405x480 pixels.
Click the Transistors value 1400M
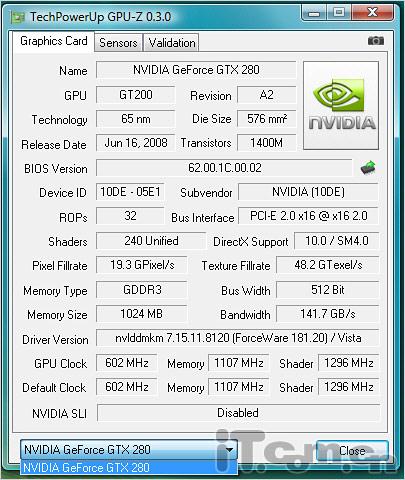[267, 143]
